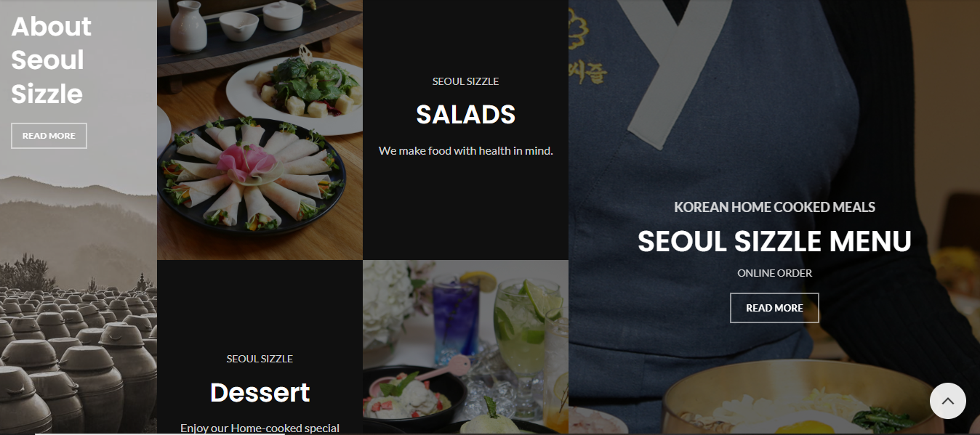Click the bibimbap bowl with fried egg
Image resolution: width=980 pixels, height=435 pixels.
pyautogui.click(x=800, y=407)
